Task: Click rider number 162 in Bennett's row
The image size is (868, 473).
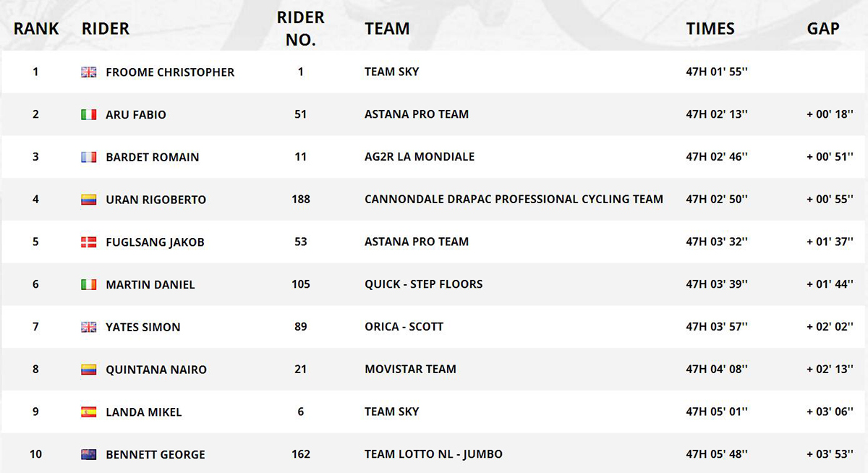Action: pos(301,454)
